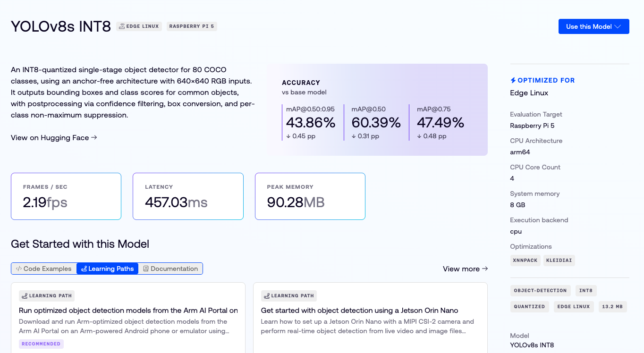Click the arrow after View on Hugging Face
The image size is (644, 353).
pos(94,137)
